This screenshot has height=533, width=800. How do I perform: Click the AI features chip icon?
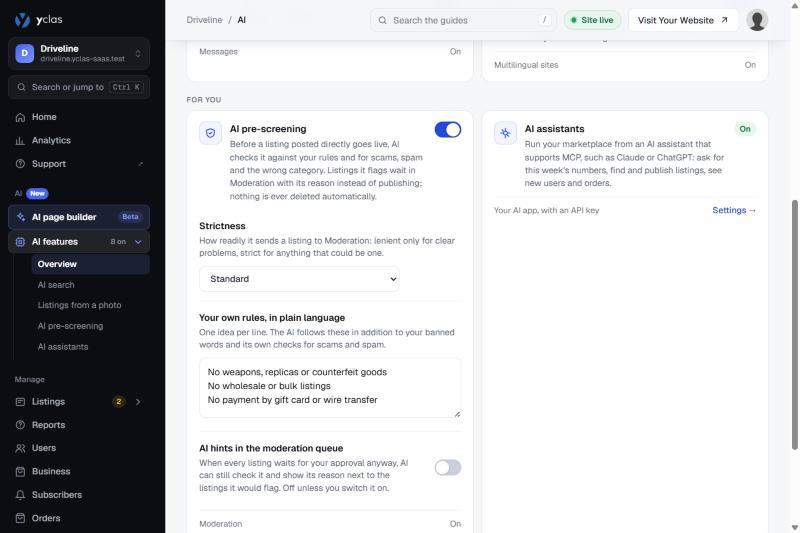(20, 242)
